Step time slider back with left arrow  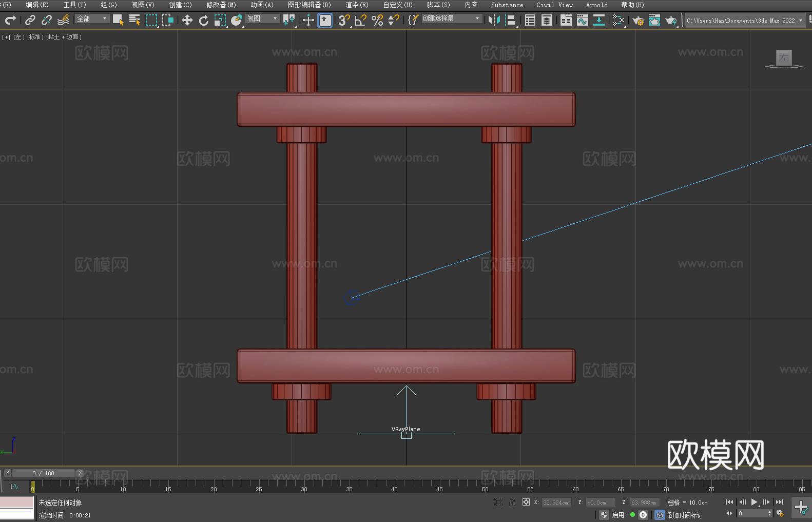(x=7, y=473)
